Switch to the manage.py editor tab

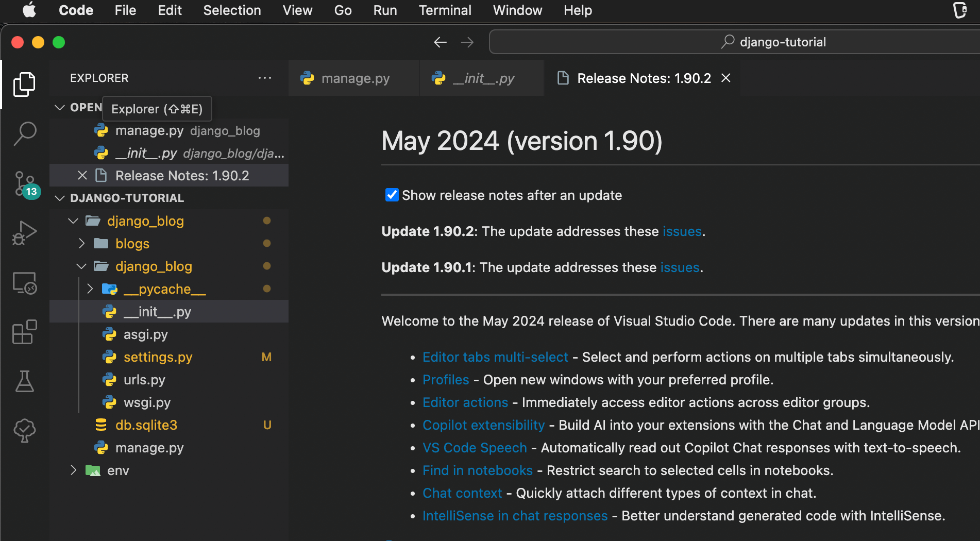point(355,78)
